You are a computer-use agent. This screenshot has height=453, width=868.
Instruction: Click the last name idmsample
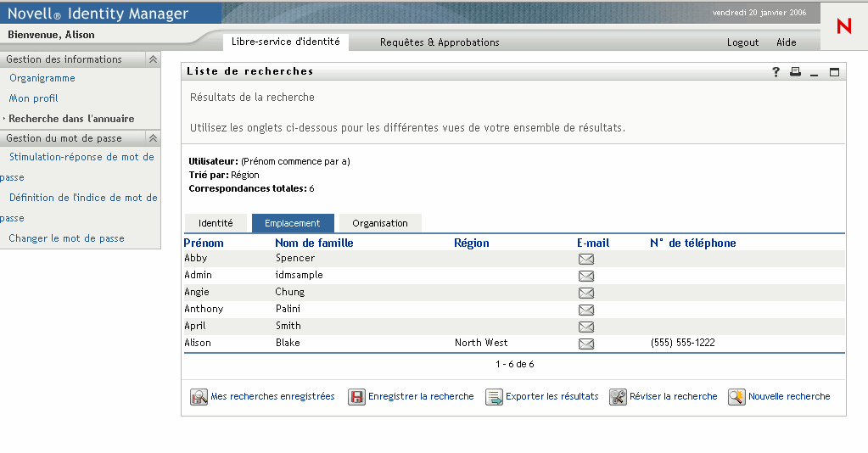[299, 275]
